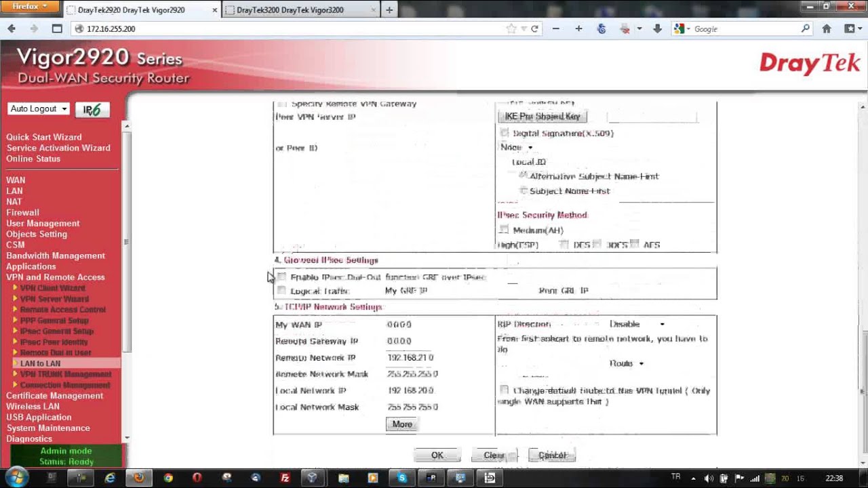Select Subject Name First option
The image size is (868, 488).
point(523,190)
